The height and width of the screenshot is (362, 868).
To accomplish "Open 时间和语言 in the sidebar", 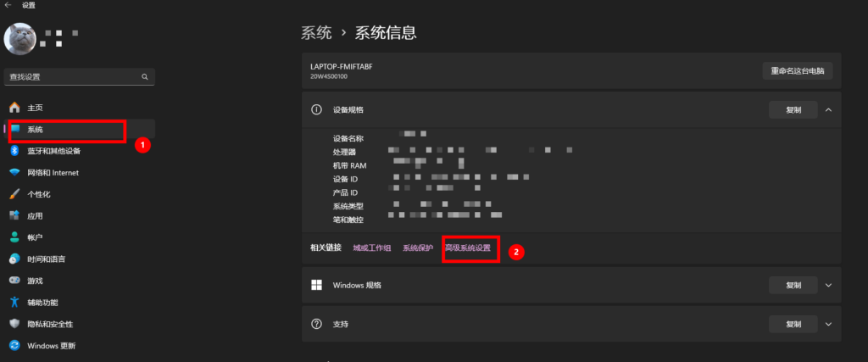I will click(x=47, y=259).
